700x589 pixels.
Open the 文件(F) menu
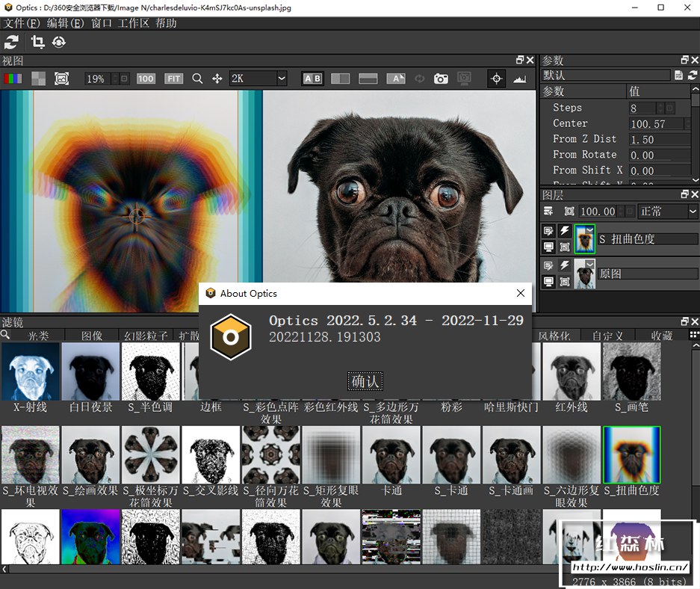tap(22, 23)
